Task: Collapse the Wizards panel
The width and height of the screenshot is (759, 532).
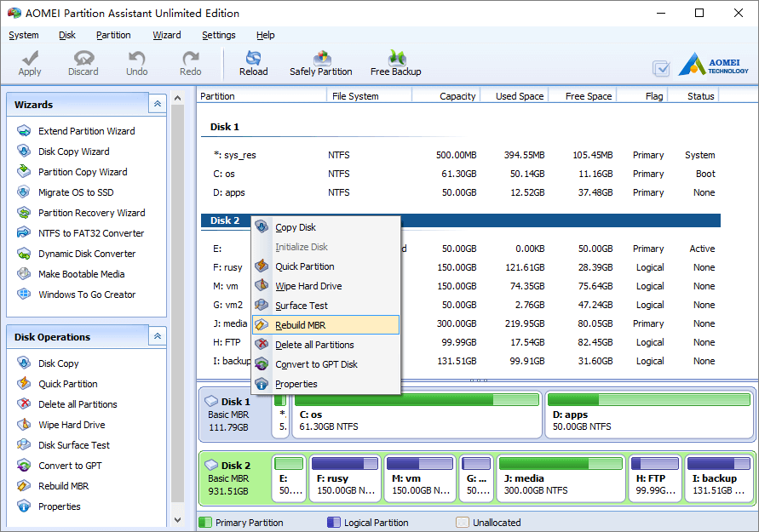Action: point(158,104)
